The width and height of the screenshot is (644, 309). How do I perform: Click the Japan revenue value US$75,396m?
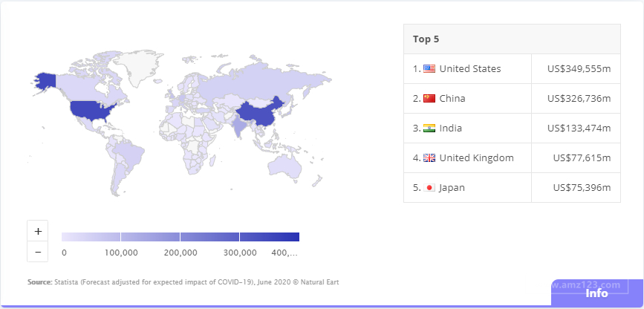point(582,188)
